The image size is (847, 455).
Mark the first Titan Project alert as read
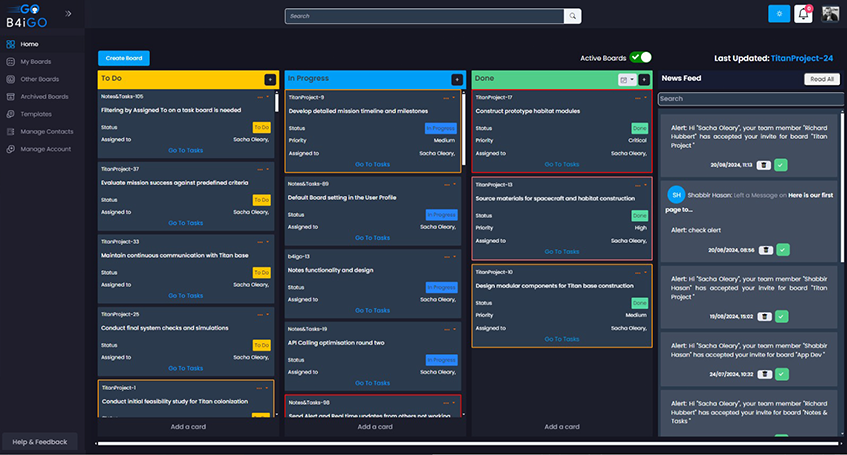click(x=781, y=164)
